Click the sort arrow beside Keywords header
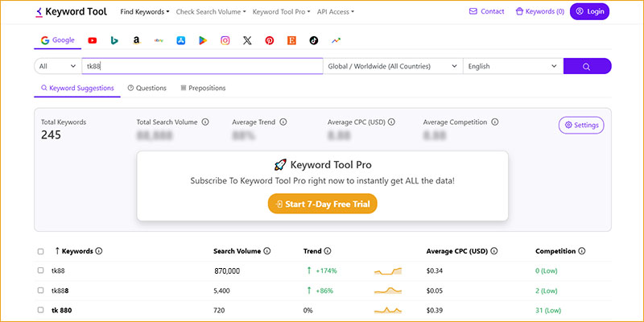Viewport: 644px width, 322px height. 57,250
